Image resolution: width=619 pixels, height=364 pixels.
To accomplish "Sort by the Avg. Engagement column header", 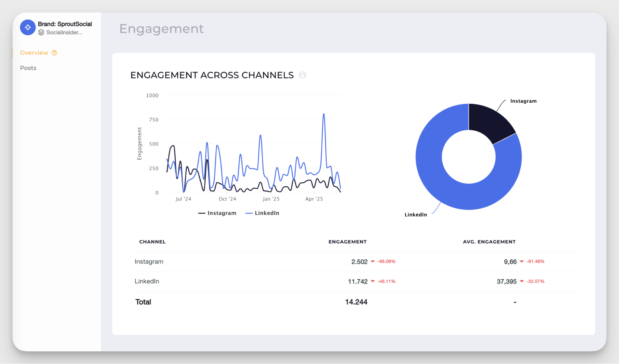I will [489, 242].
